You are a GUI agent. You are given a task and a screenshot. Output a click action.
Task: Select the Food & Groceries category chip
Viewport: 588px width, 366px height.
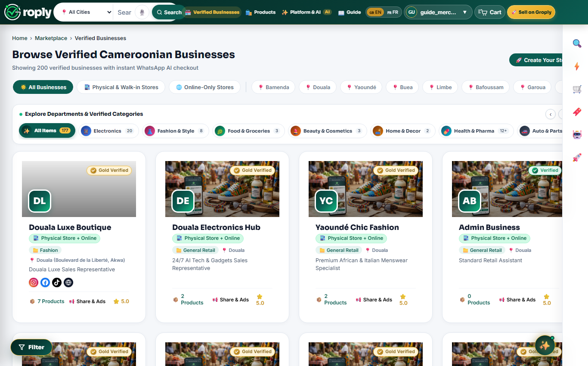(249, 131)
